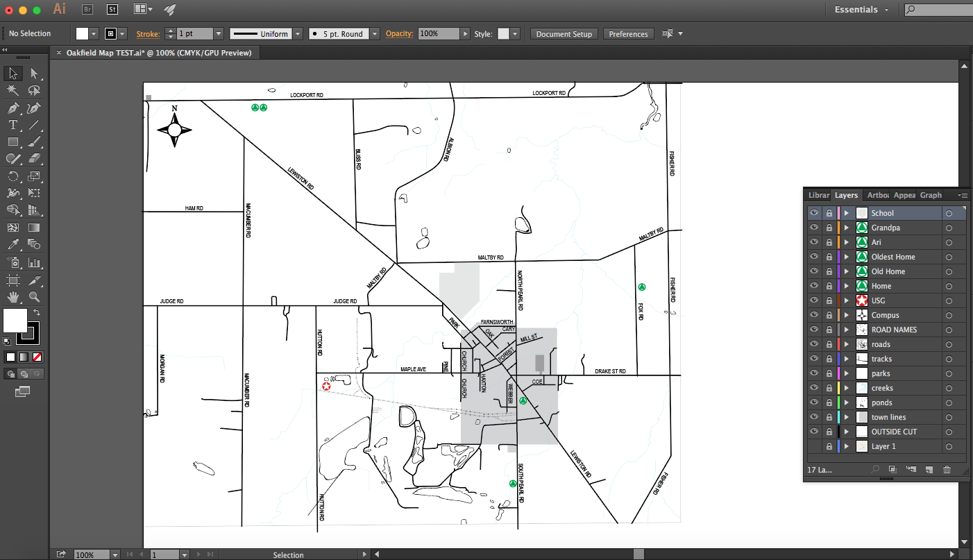Select the Type tool

[13, 125]
